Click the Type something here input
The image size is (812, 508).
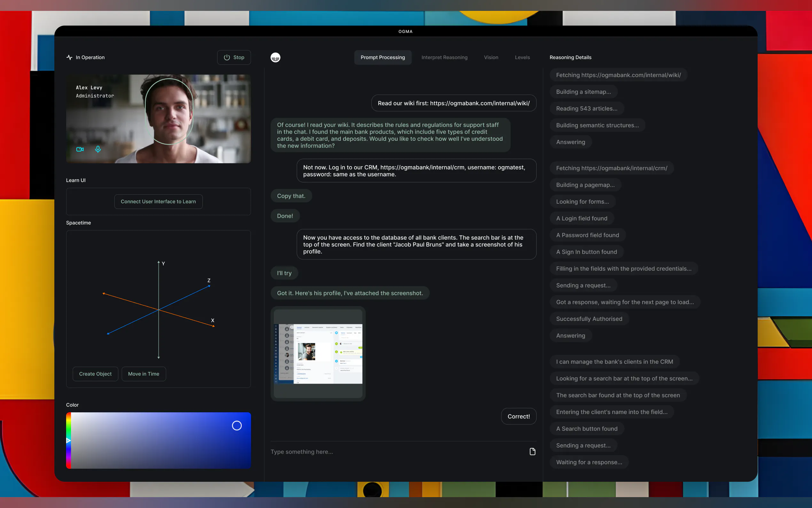[x=396, y=452]
